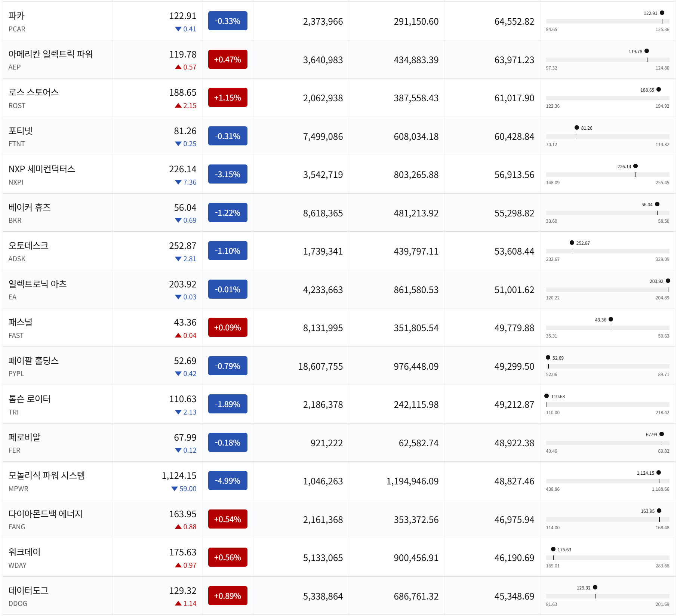
Task: Click market cap value 45,348.69
Action: click(514, 597)
